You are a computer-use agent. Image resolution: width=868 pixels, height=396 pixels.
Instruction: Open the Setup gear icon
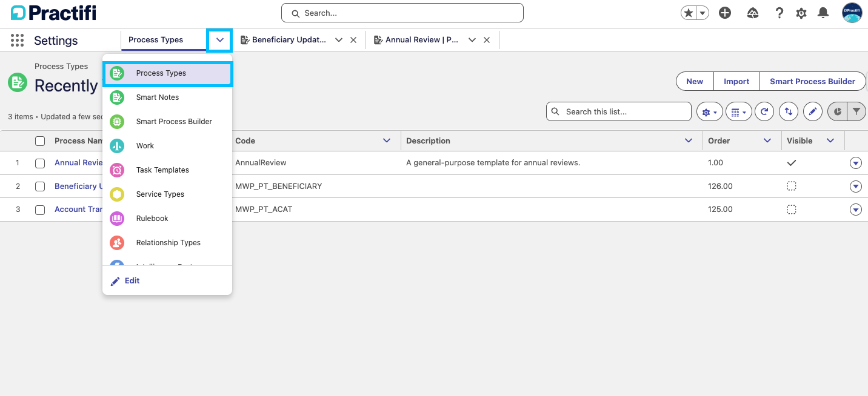coord(801,13)
